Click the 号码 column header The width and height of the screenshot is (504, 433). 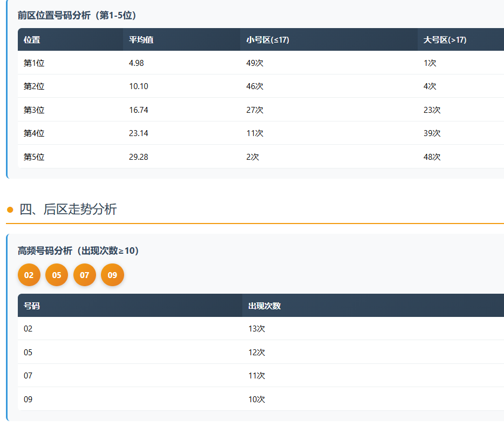point(32,306)
